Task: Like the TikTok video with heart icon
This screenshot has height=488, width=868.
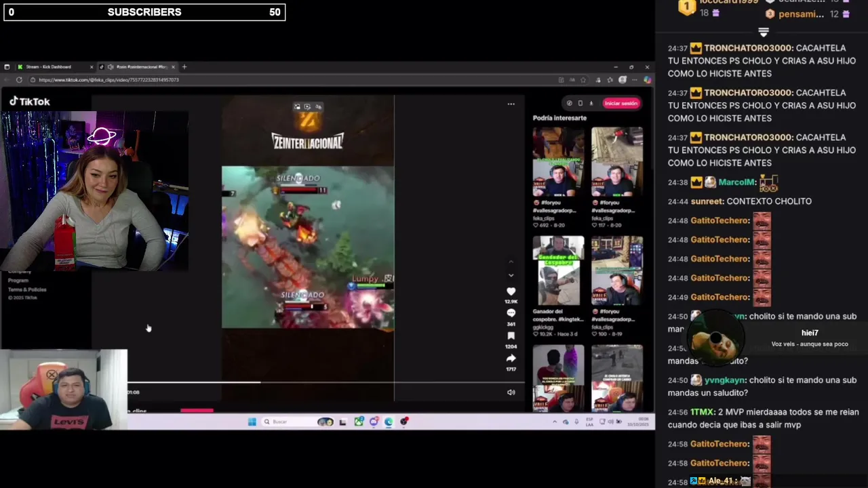Action: [511, 291]
